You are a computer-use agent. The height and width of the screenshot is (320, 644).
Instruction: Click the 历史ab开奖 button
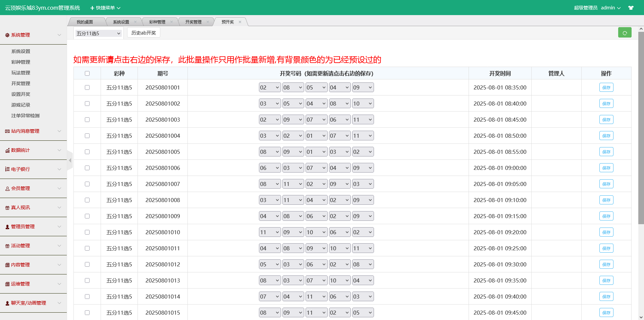point(144,33)
